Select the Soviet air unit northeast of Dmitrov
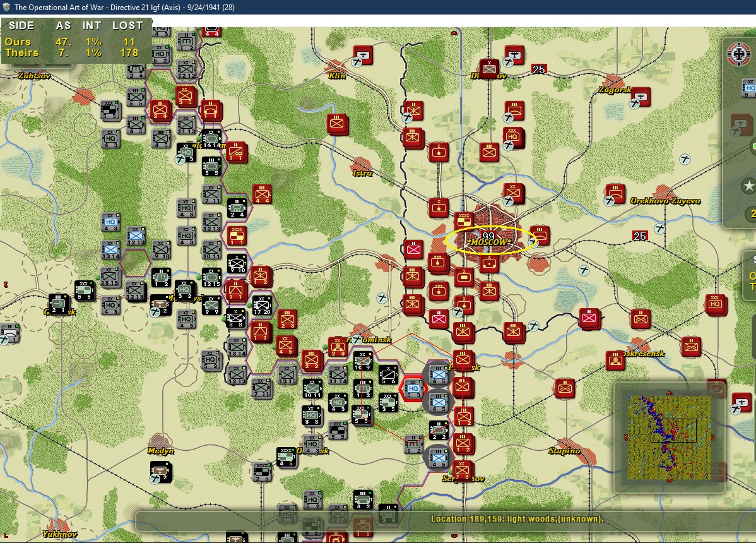756x543 pixels. [x=514, y=55]
